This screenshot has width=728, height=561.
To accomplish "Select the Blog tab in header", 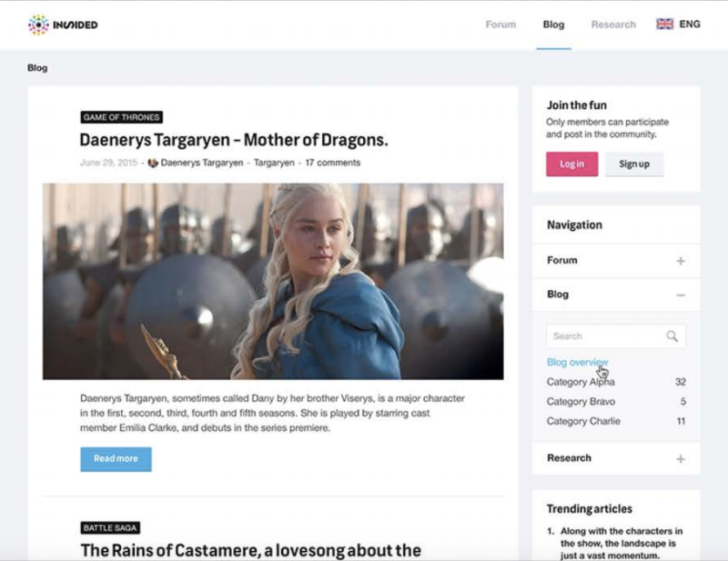I will (x=553, y=25).
